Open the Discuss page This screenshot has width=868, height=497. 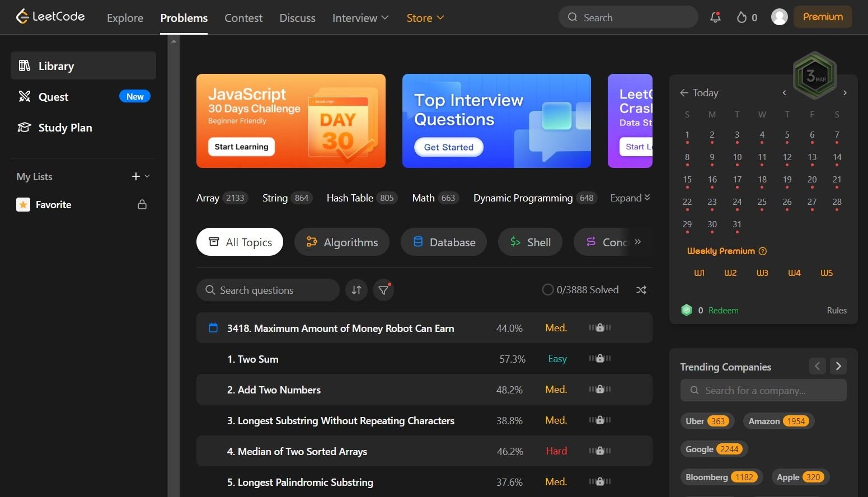click(x=297, y=18)
